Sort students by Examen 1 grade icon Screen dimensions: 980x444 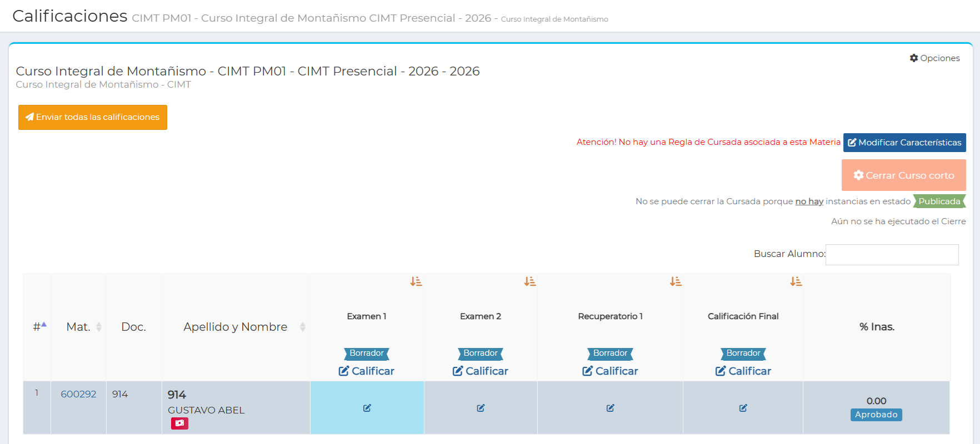pos(416,282)
